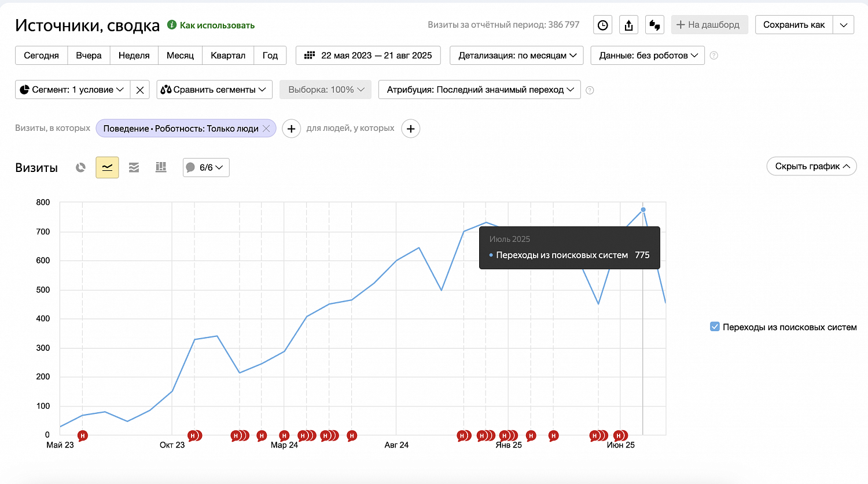
Task: Click the highlighted Июль 2025 data point on chart
Action: 643,210
